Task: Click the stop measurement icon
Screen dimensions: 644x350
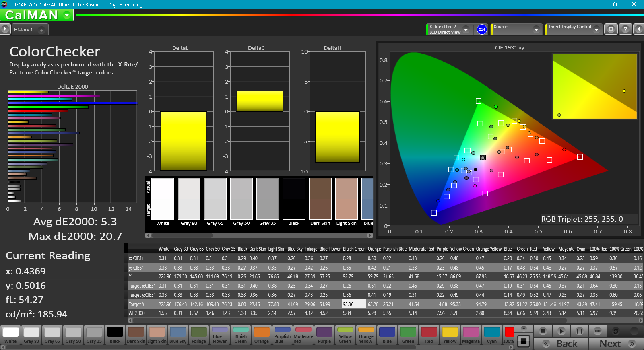Action: click(543, 331)
